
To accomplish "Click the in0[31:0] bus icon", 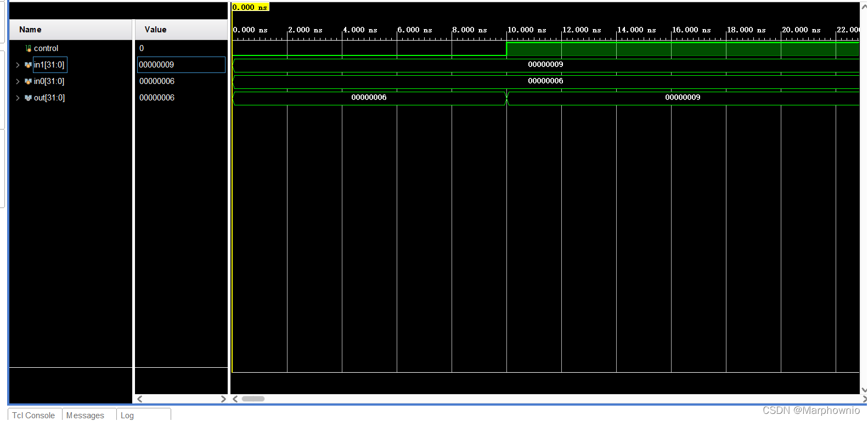I will point(28,81).
